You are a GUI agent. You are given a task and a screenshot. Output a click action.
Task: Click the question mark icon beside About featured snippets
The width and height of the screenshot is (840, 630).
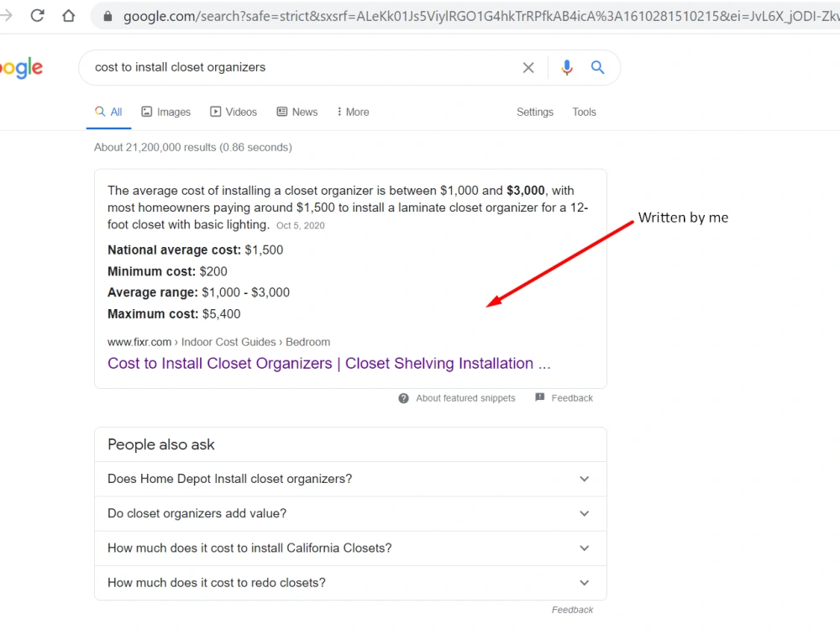coord(403,398)
